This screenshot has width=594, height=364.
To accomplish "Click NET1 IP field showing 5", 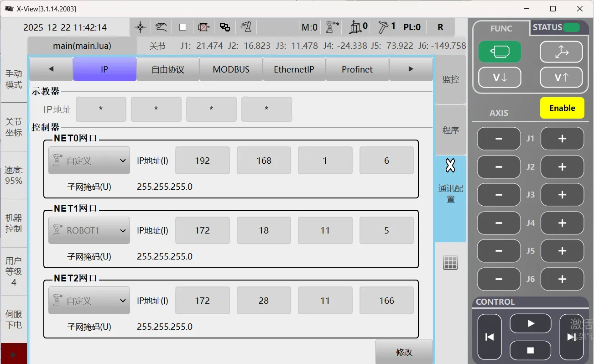I will tap(386, 230).
